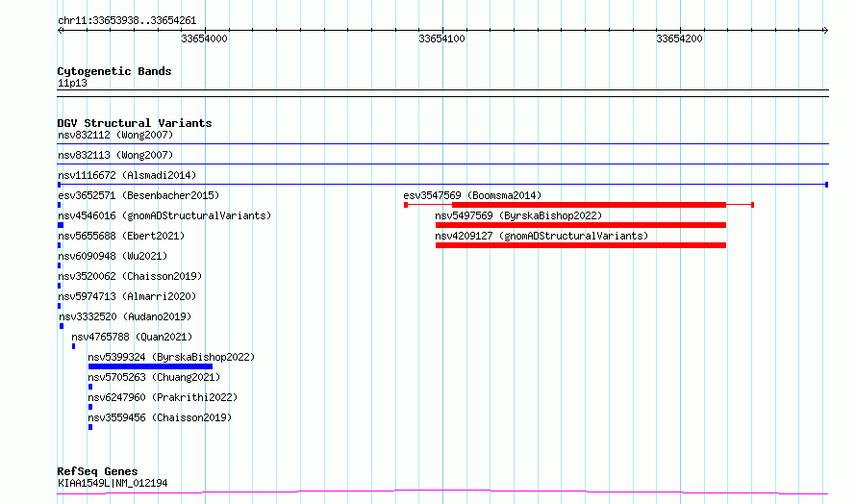This screenshot has height=504, width=856.
Task: Click the red bar of nsv5497569
Action: click(581, 225)
